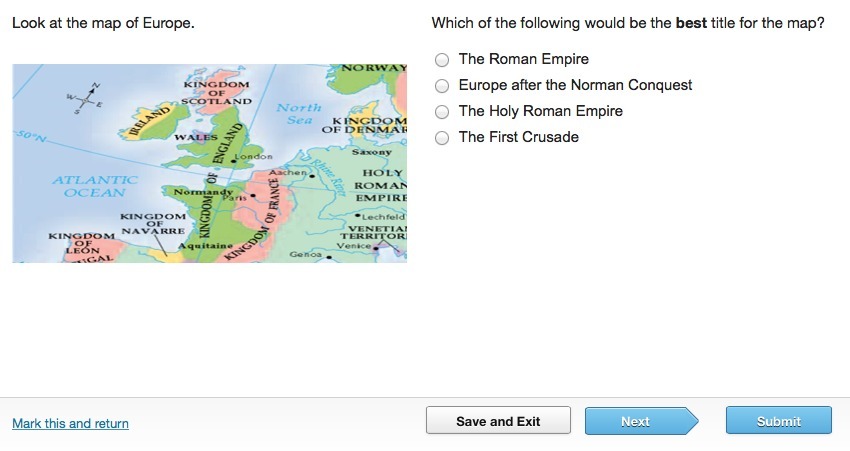Click the Paris city dot on map
Image resolution: width=850 pixels, height=451 pixels.
(253, 195)
